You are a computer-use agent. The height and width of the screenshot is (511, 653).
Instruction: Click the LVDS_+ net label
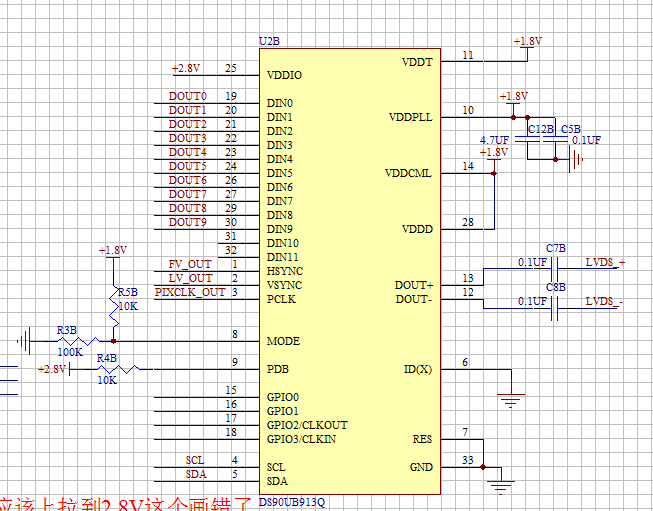click(x=605, y=262)
